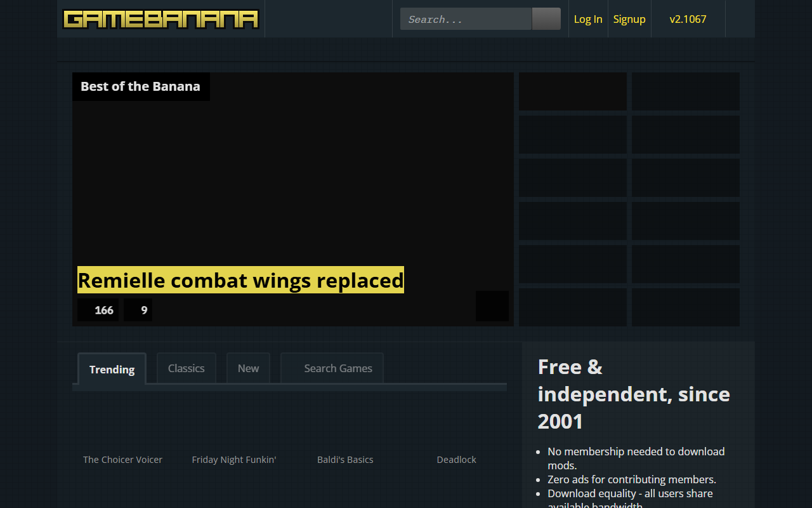Focus the Search... input field
Viewport: 812px width, 508px height.
click(466, 19)
